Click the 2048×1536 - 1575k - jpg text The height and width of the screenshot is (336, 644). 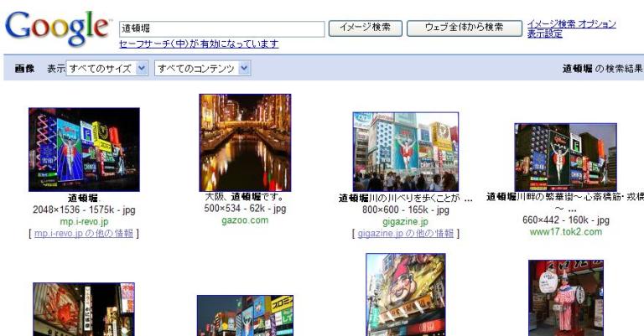pyautogui.click(x=84, y=210)
